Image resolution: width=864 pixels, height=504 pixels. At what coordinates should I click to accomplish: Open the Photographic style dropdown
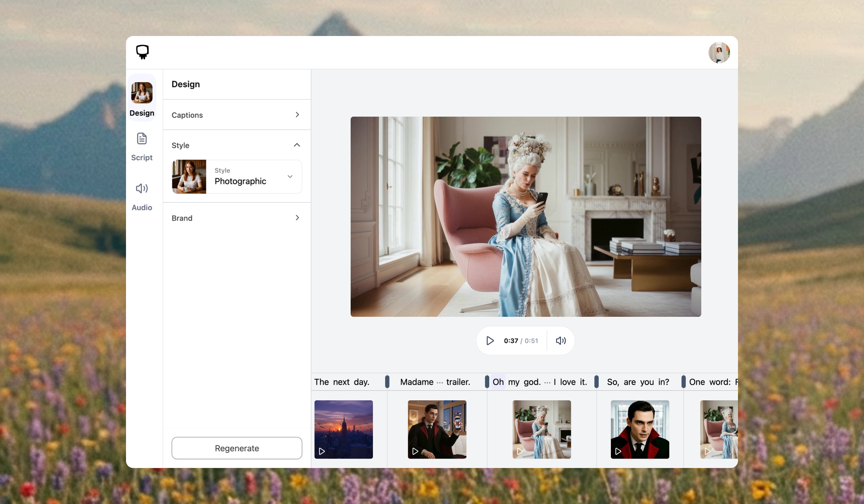pos(290,177)
